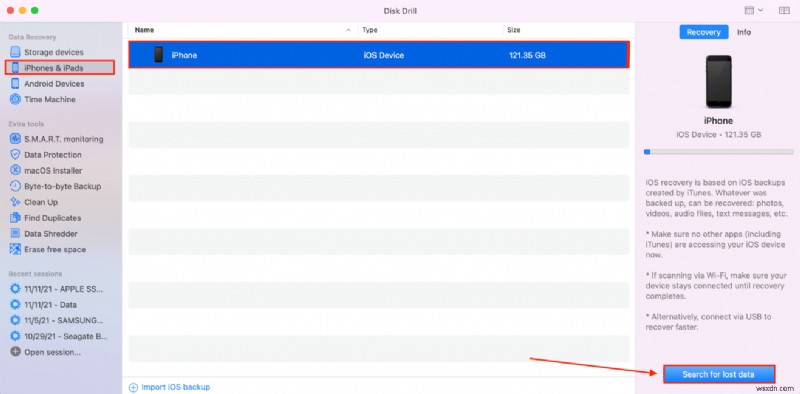Switch to the Info tab
This screenshot has height=394, width=800.
tap(743, 32)
